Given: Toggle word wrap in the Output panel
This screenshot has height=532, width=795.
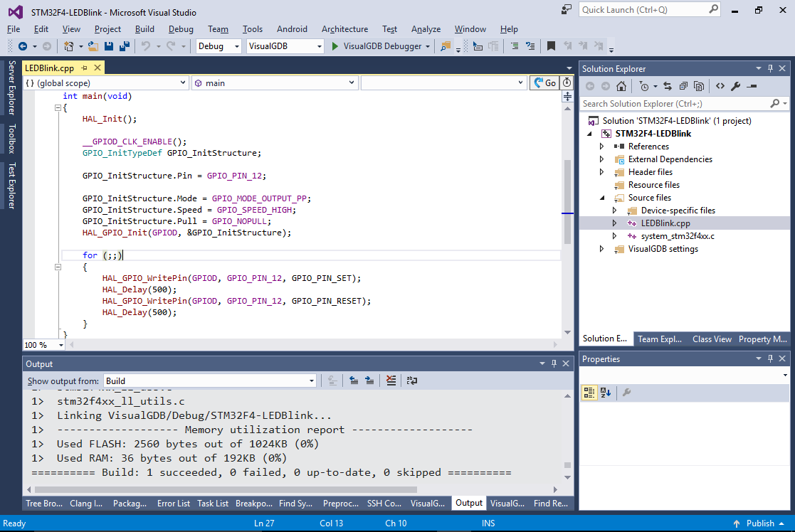Looking at the screenshot, I should point(412,381).
